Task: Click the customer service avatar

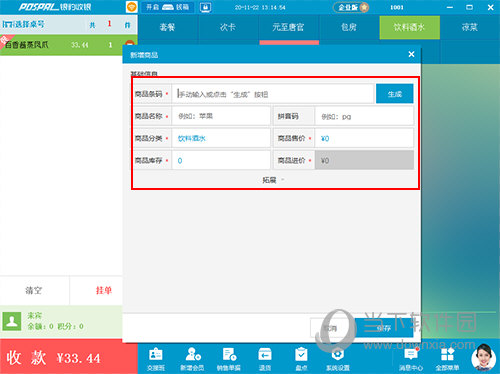Action: pos(484,358)
